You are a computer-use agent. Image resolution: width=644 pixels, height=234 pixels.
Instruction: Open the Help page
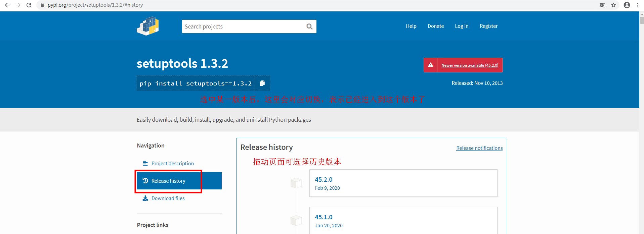pyautogui.click(x=411, y=26)
